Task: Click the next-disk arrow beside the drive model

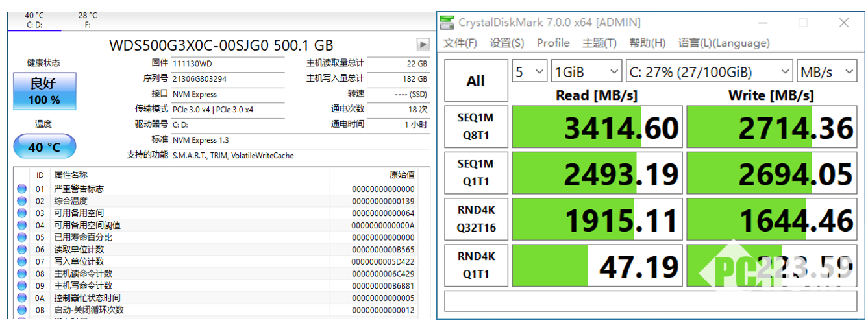Action: [423, 45]
